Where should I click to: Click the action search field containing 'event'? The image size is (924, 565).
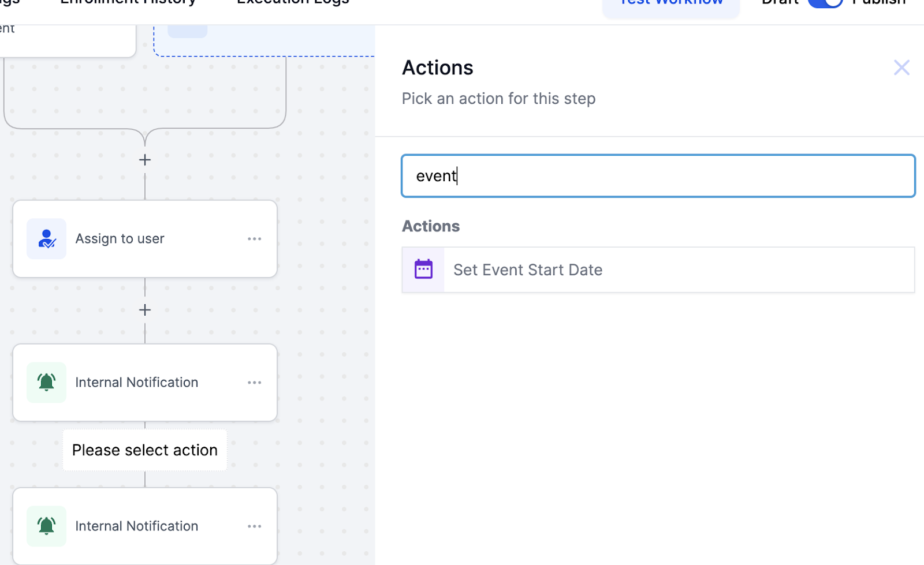[x=658, y=175]
